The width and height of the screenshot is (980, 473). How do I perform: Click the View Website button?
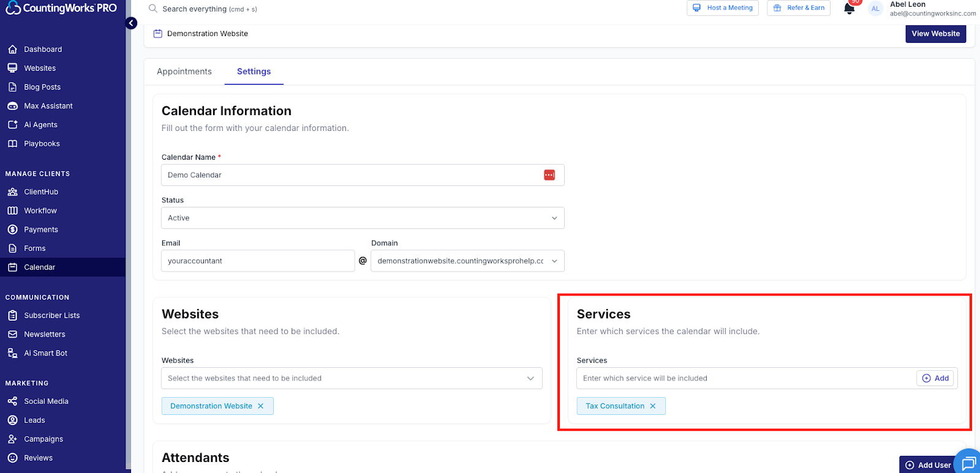tap(935, 34)
